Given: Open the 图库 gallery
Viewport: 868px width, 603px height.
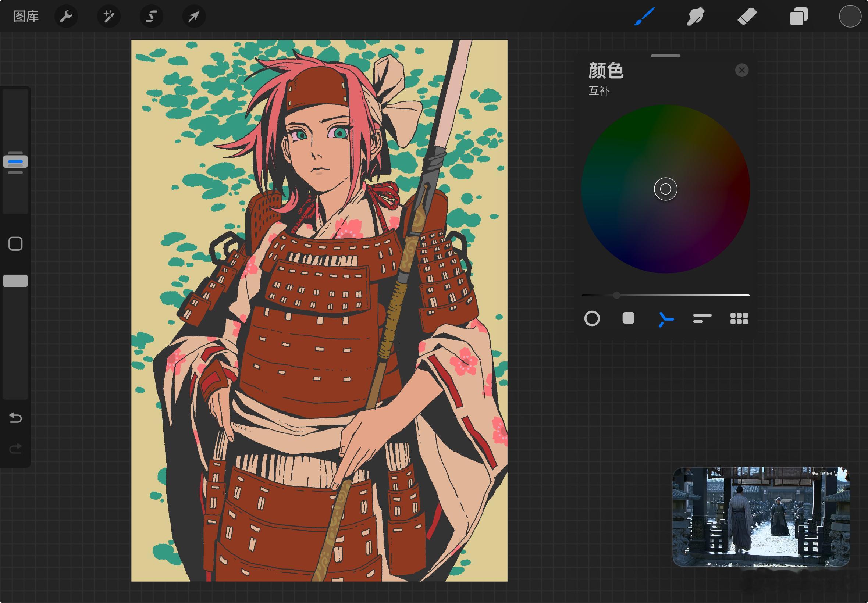Looking at the screenshot, I should (x=26, y=16).
